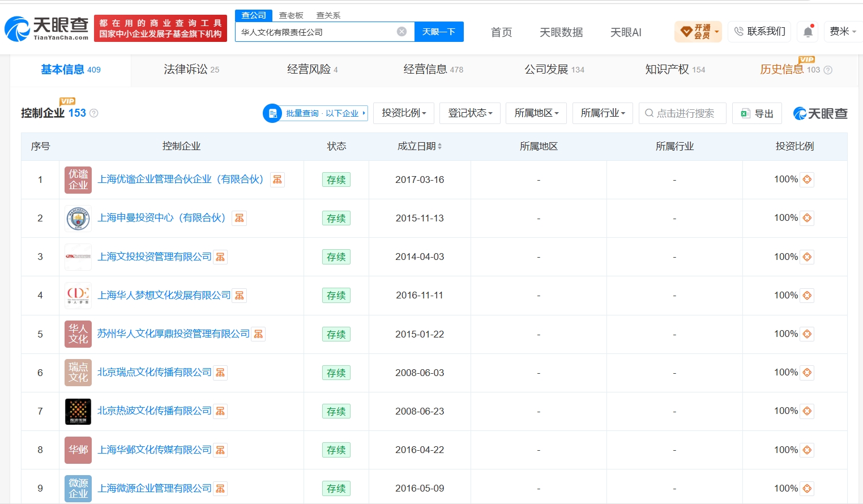The height and width of the screenshot is (504, 863).
Task: Open 天眼AI navigation link
Action: tap(626, 32)
